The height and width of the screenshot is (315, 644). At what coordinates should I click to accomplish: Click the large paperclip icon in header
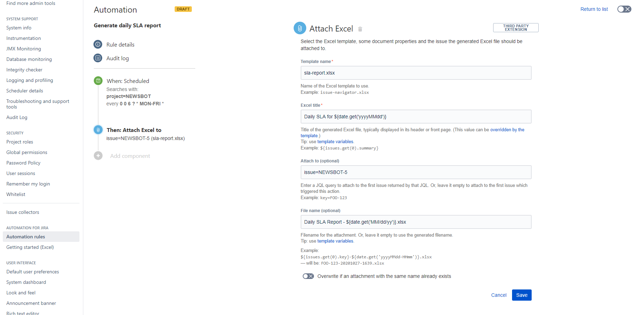tap(300, 28)
